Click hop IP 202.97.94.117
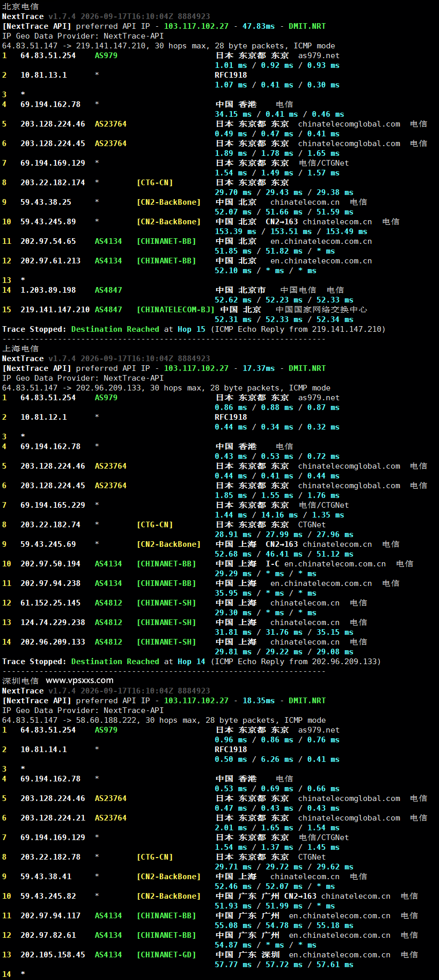The image size is (439, 980). [x=50, y=916]
